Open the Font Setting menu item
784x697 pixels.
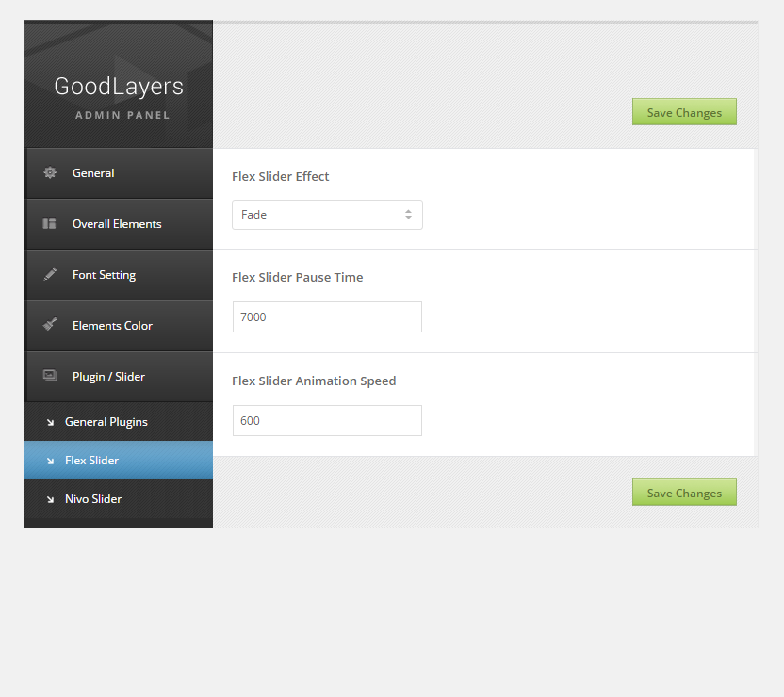point(104,275)
